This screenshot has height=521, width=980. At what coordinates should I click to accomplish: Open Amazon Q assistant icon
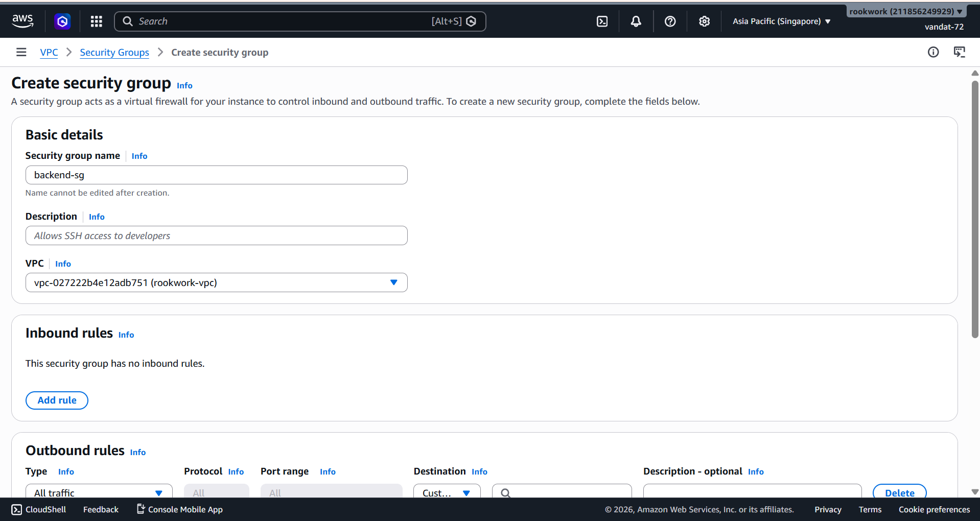(62, 21)
